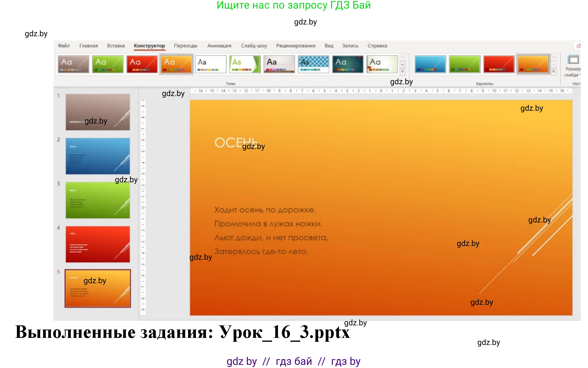Apply the green theme thumbnail
The width and height of the screenshot is (588, 368).
[x=108, y=64]
